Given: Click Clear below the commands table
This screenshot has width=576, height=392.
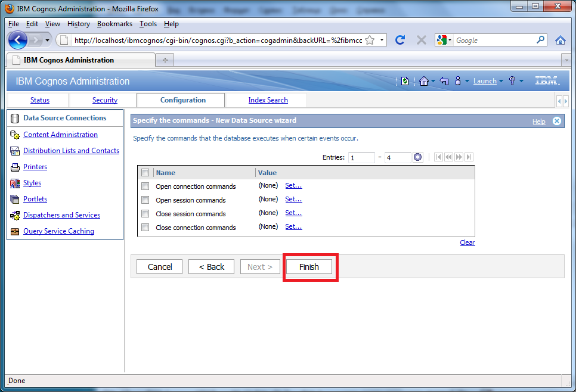Looking at the screenshot, I should [x=467, y=242].
